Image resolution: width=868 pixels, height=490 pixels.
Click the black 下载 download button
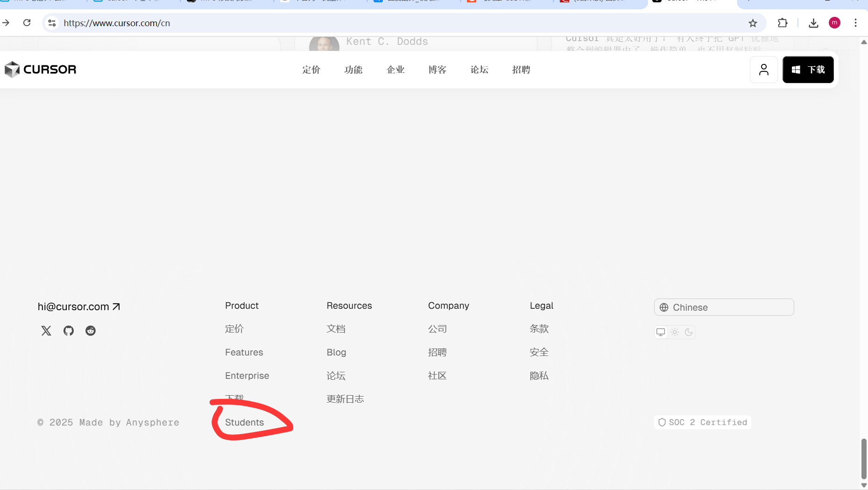[808, 70]
